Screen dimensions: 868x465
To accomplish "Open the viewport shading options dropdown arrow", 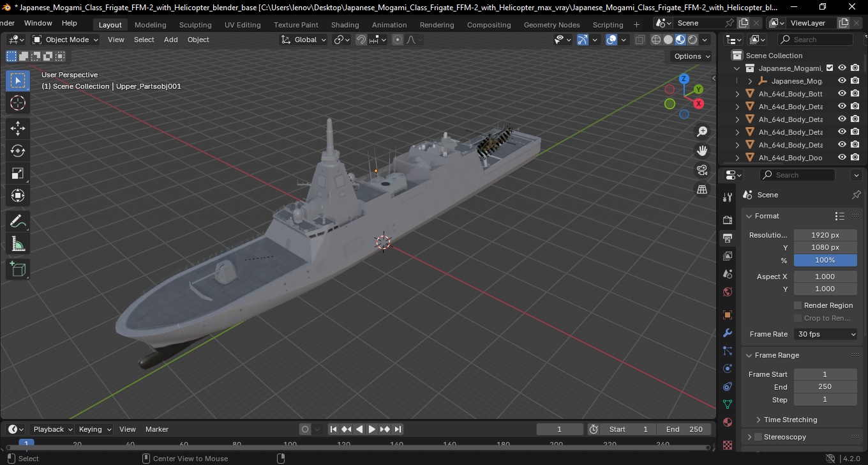I will (x=705, y=40).
